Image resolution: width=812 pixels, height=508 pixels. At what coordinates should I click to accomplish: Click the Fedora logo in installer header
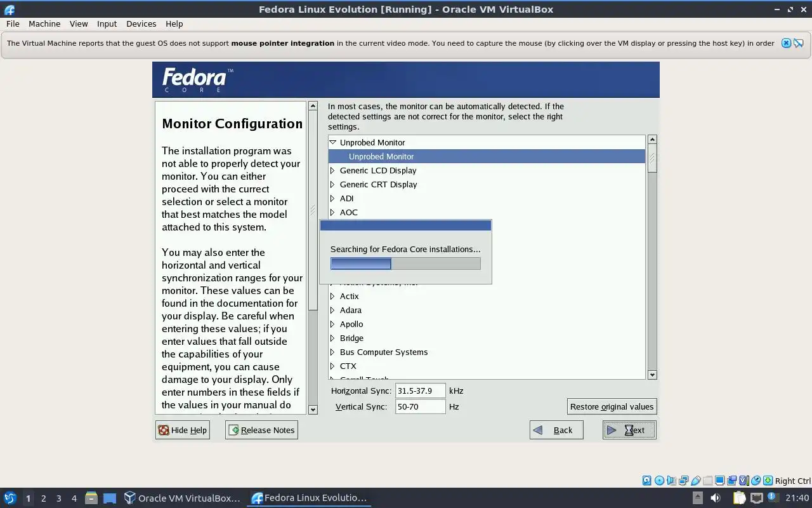(197, 79)
